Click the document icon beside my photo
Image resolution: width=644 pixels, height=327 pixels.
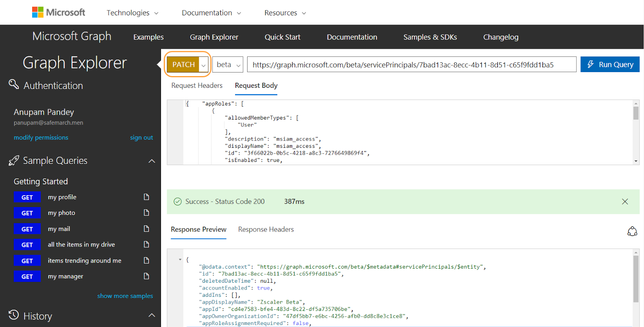(147, 213)
